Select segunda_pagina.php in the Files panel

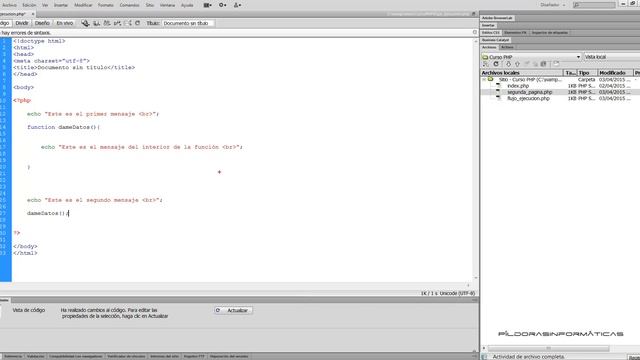click(x=529, y=92)
